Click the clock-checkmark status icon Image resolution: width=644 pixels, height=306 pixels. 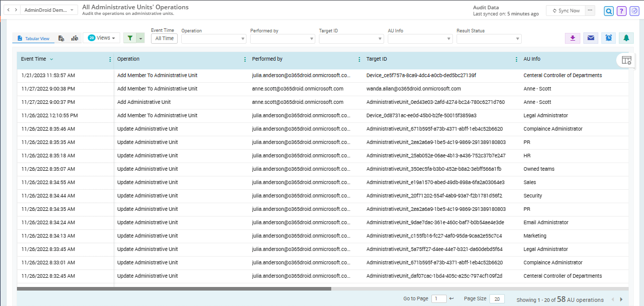coord(634,11)
